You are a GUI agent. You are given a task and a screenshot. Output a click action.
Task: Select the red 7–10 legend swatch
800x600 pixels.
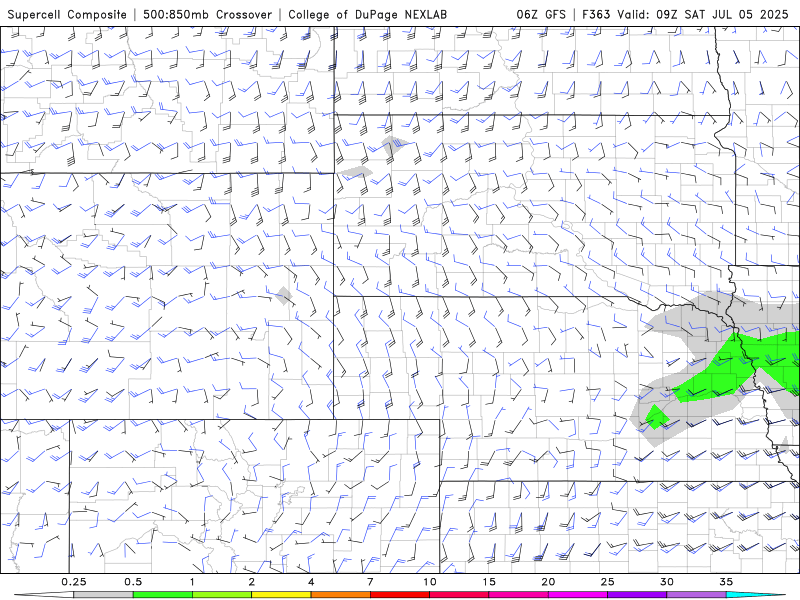tap(399, 595)
